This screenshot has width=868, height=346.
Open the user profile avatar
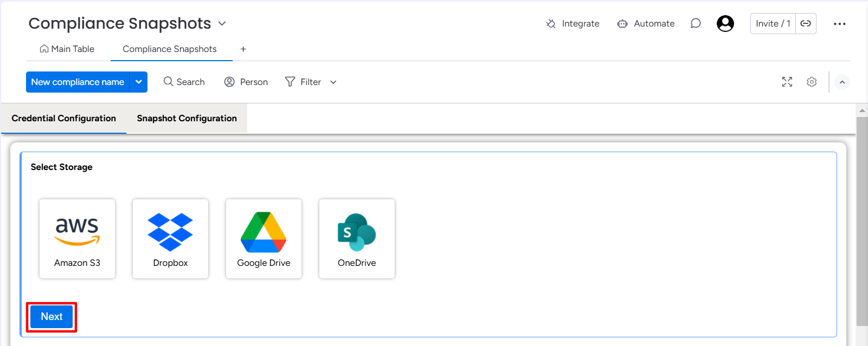coord(725,23)
